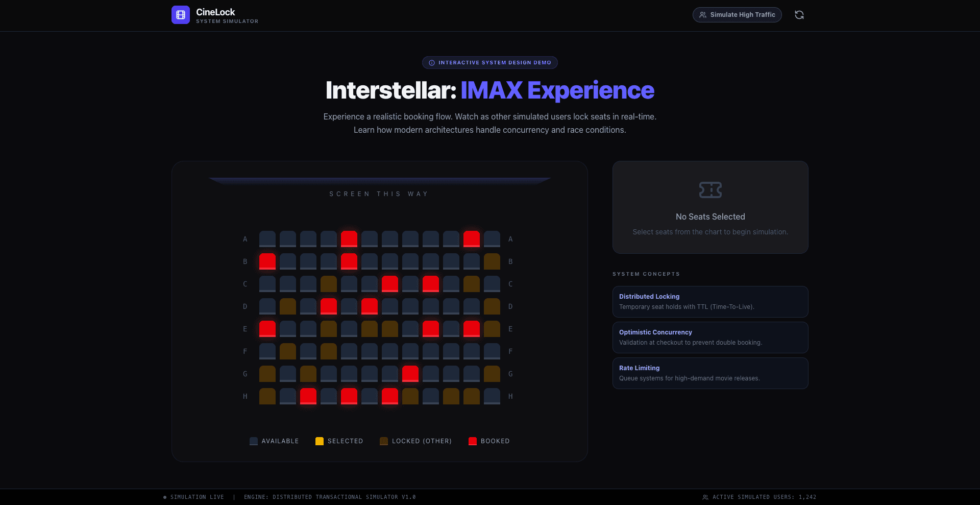Click the reset simulation refresh icon

[799, 15]
